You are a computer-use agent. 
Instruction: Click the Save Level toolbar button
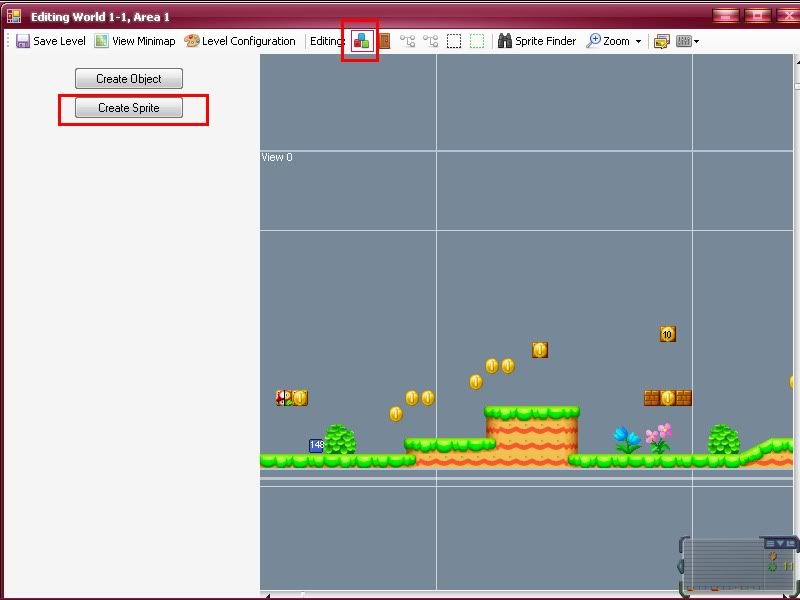pos(51,41)
